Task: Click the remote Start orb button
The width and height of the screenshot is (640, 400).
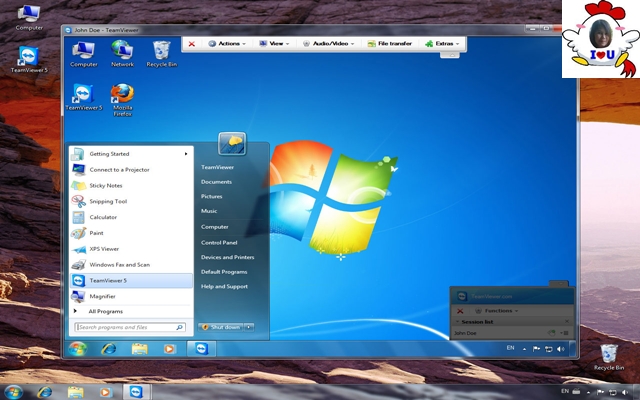Action: (x=78, y=349)
